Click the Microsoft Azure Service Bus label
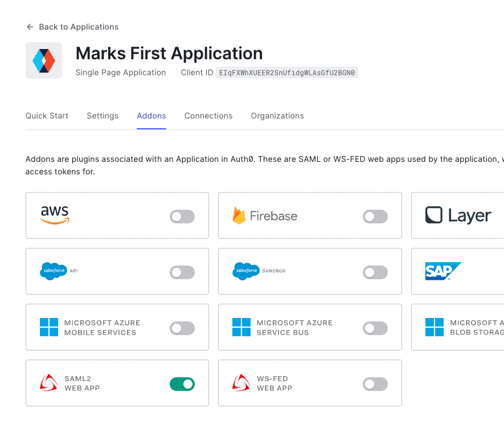The image size is (504, 424). [x=294, y=328]
